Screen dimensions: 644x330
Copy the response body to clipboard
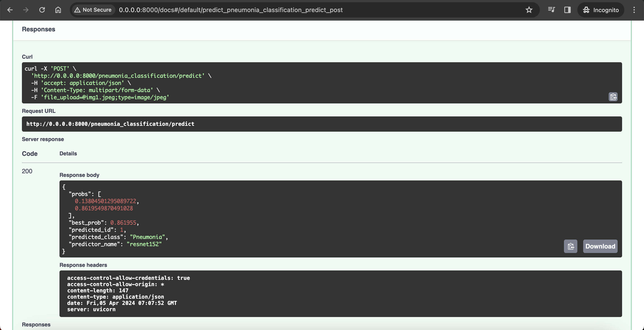(570, 246)
